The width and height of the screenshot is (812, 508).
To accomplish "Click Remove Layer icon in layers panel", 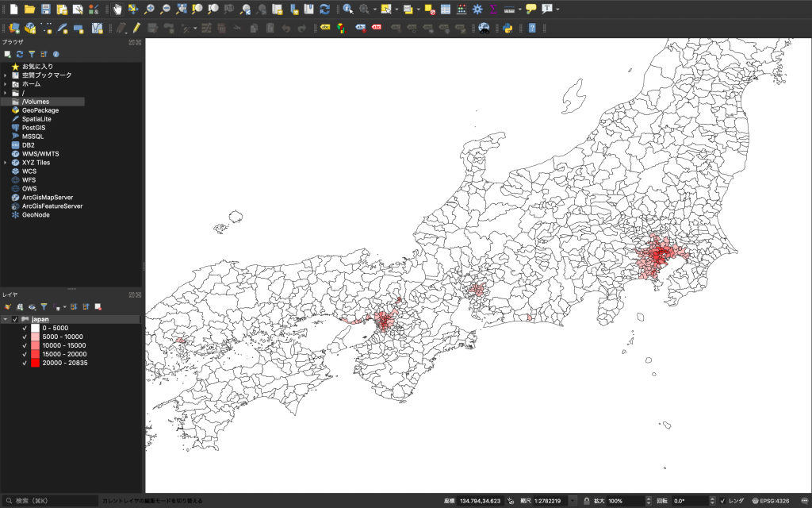I will (x=98, y=307).
